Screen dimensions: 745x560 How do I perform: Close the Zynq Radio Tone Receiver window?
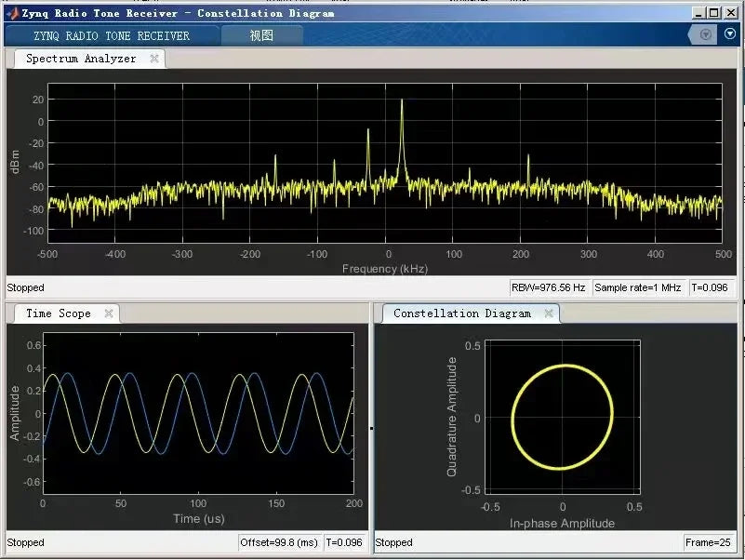731,13
